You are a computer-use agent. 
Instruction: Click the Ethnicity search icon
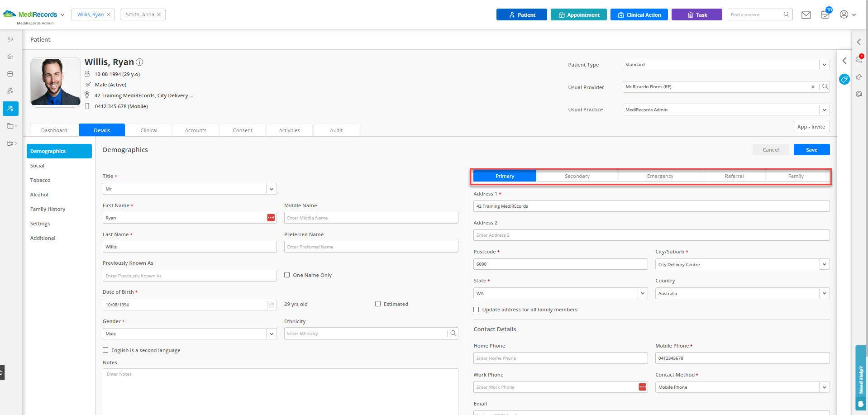coord(453,334)
